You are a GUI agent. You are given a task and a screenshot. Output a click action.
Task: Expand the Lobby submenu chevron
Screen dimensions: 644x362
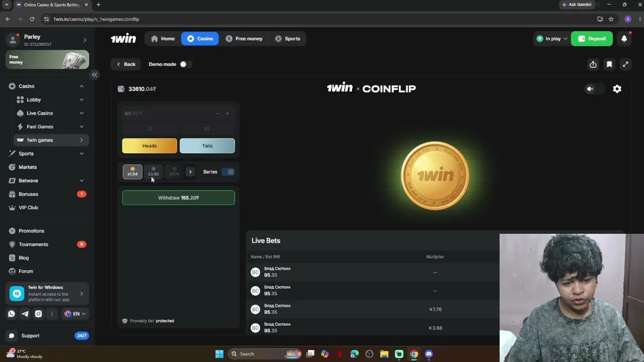point(82,100)
